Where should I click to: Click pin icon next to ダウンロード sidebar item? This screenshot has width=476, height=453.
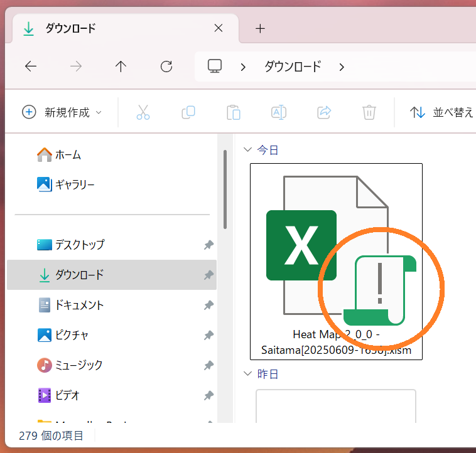[208, 275]
